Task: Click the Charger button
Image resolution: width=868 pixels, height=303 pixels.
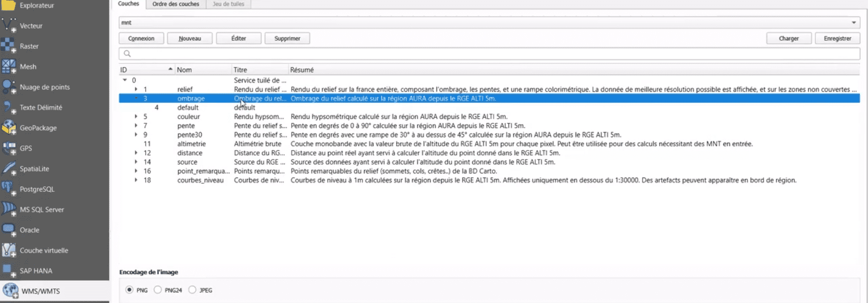Action: click(x=789, y=38)
